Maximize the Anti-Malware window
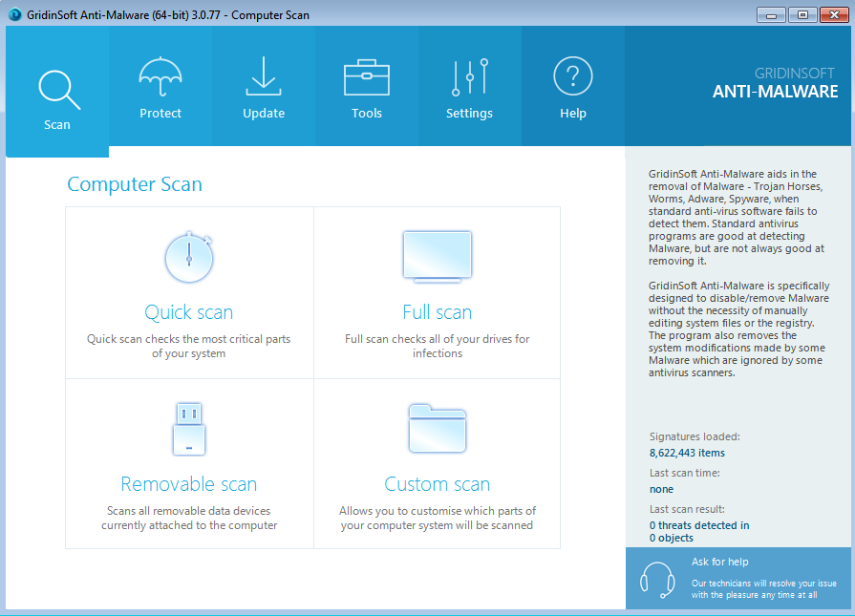 click(x=802, y=14)
